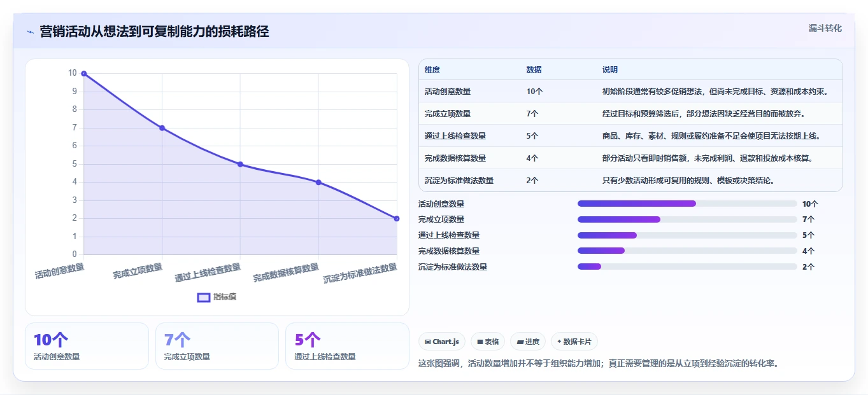Image resolution: width=868 pixels, height=395 pixels.
Task: Click the page title 营销活动从想法到可复制能力的损耗路径
Action: (x=154, y=31)
